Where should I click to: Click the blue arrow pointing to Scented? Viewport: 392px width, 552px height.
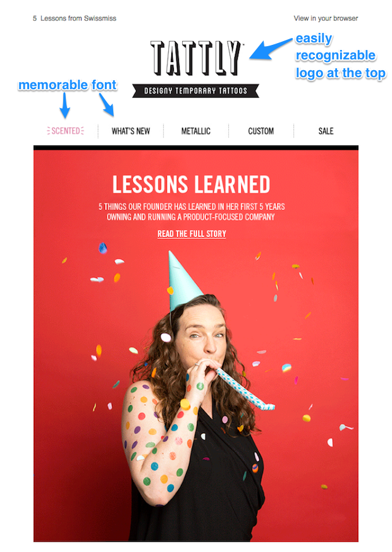point(65,105)
